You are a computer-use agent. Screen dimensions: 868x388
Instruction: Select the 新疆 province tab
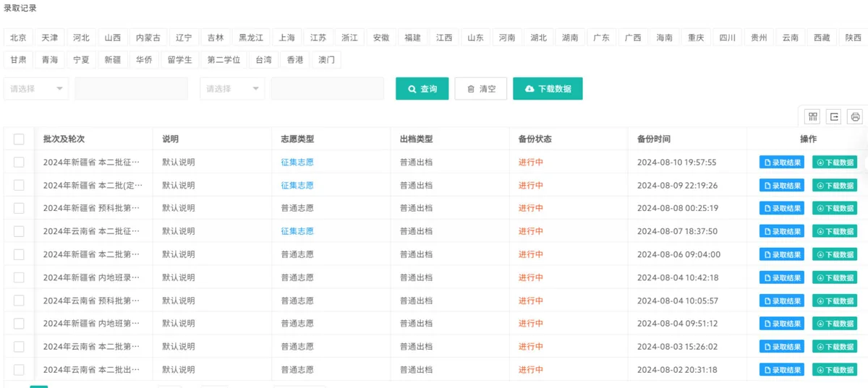coord(113,60)
